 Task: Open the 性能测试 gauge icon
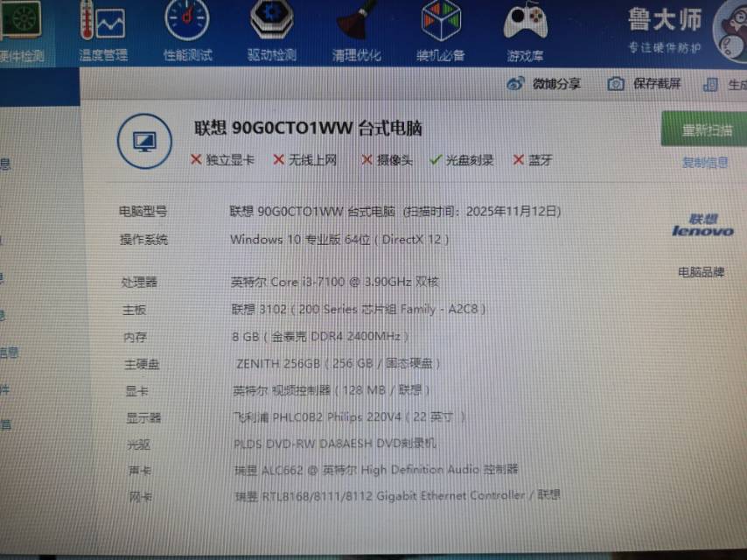coord(187,21)
